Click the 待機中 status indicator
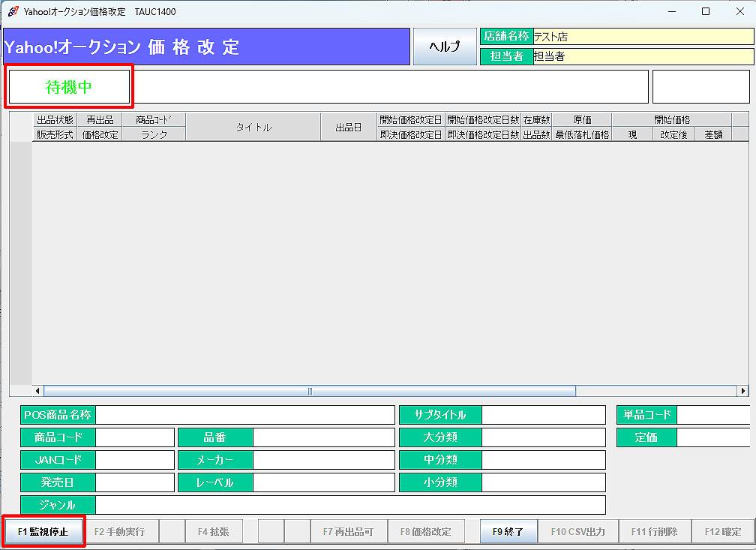Viewport: 756px width, 550px height. pyautogui.click(x=70, y=87)
